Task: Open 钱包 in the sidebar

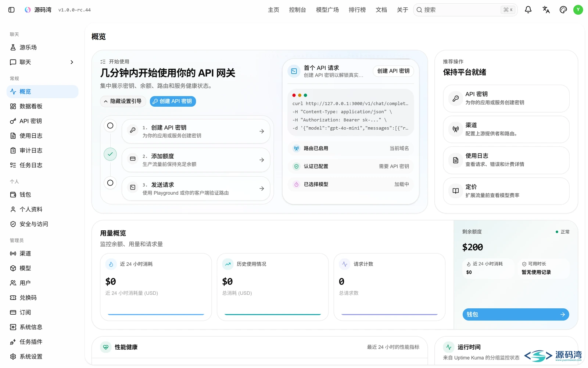Action: (x=43, y=195)
